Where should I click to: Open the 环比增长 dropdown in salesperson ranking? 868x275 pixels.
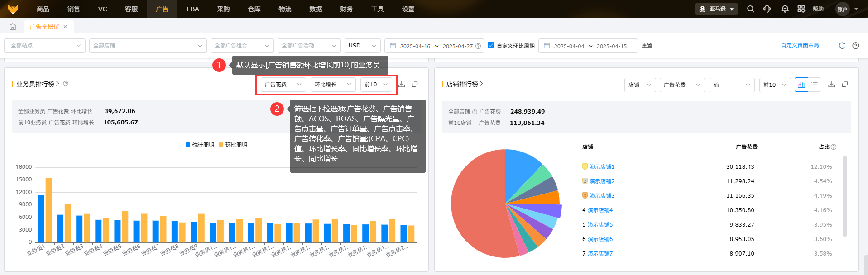pyautogui.click(x=333, y=85)
